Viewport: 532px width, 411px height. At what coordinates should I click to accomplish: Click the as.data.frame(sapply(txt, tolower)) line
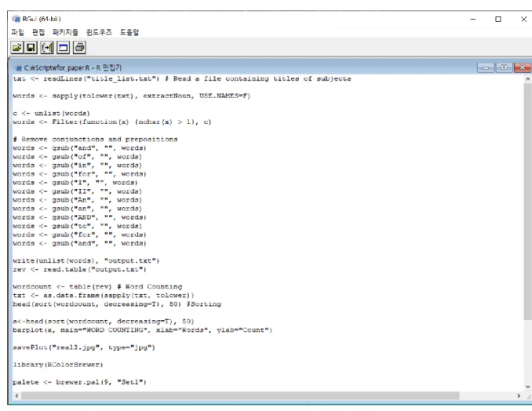click(x=104, y=296)
